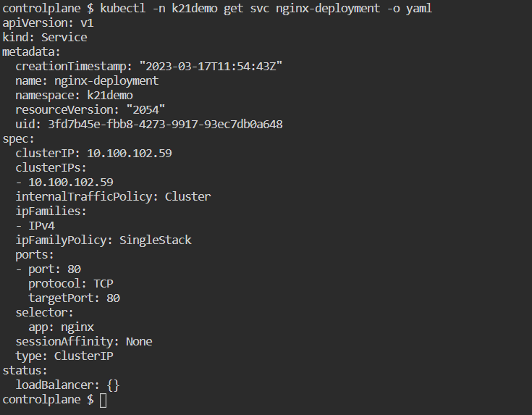Click the "kind: Service" line

coord(44,37)
